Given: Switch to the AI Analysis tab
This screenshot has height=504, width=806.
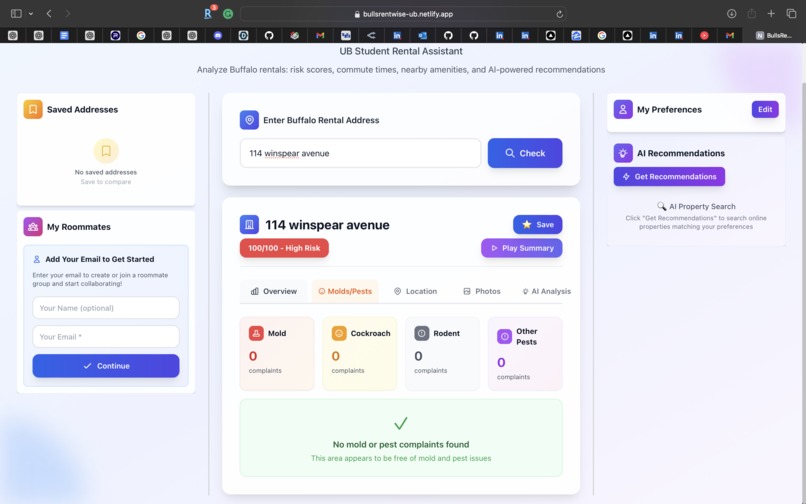Looking at the screenshot, I should (x=546, y=291).
